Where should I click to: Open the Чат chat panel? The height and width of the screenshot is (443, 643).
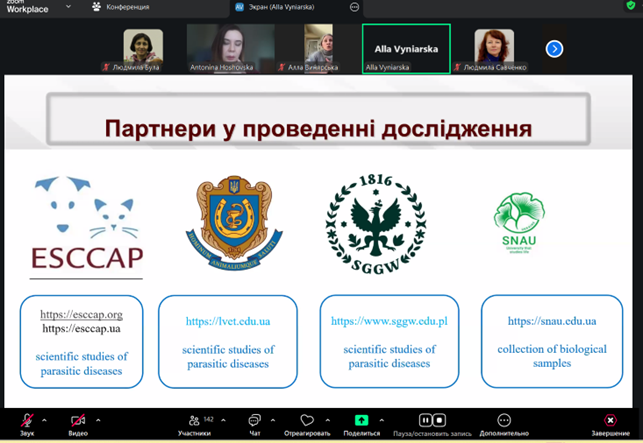point(254,421)
